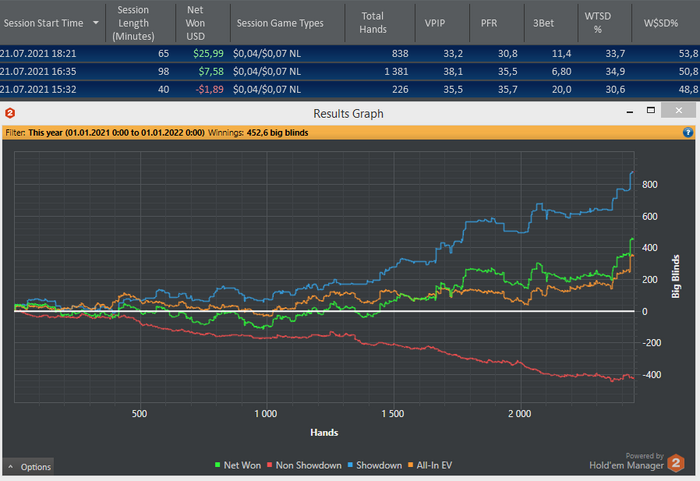Viewport: 700px width, 481px height.
Task: Click the Hold'em Manager 2 logo badge
Action: [x=676, y=463]
